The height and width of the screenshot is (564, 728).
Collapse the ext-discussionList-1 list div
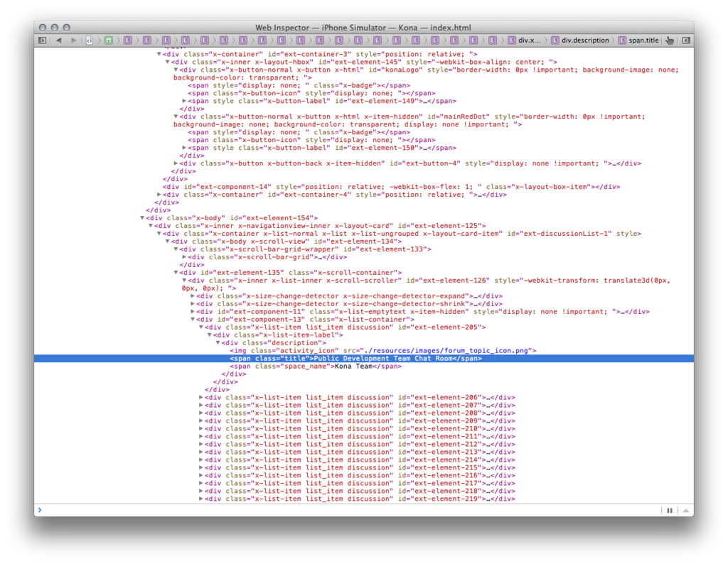[x=159, y=234]
